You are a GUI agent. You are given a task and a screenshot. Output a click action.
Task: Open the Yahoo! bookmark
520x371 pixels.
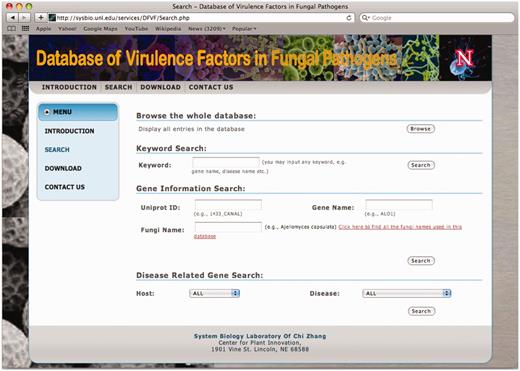(67, 29)
